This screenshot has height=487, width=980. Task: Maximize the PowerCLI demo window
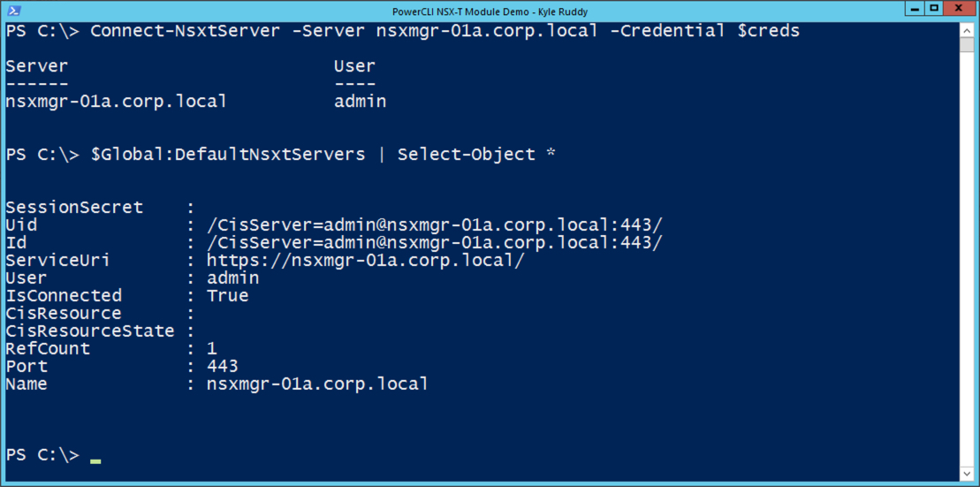click(935, 9)
